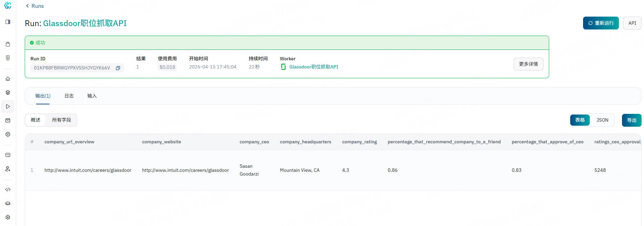Click the 重新运行 rerun button
The height and width of the screenshot is (226, 644).
point(601,23)
